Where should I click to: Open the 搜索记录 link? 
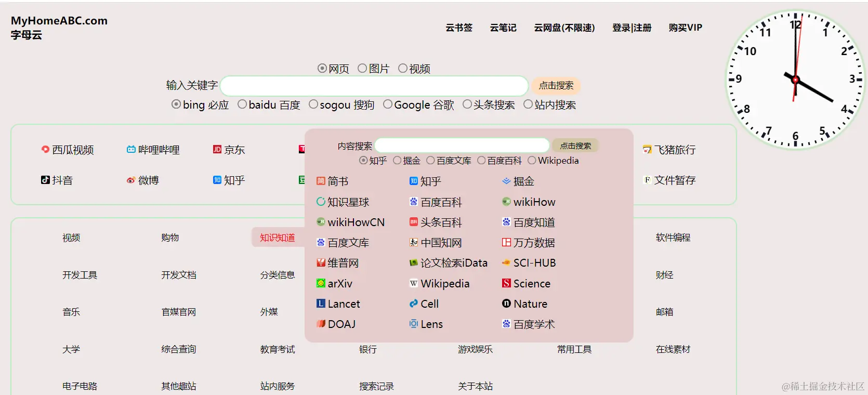(376, 386)
